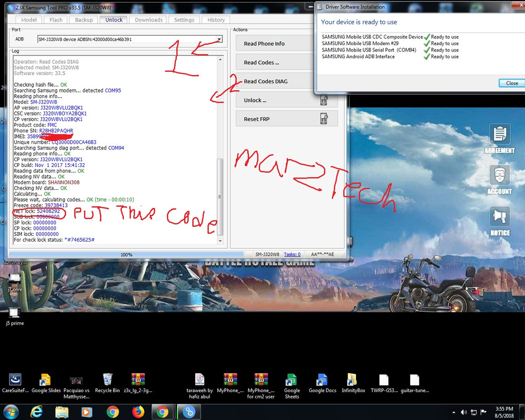This screenshot has height=420, width=525.
Task: Click SAMSUNG Android ADB Interface entry
Action: click(358, 57)
